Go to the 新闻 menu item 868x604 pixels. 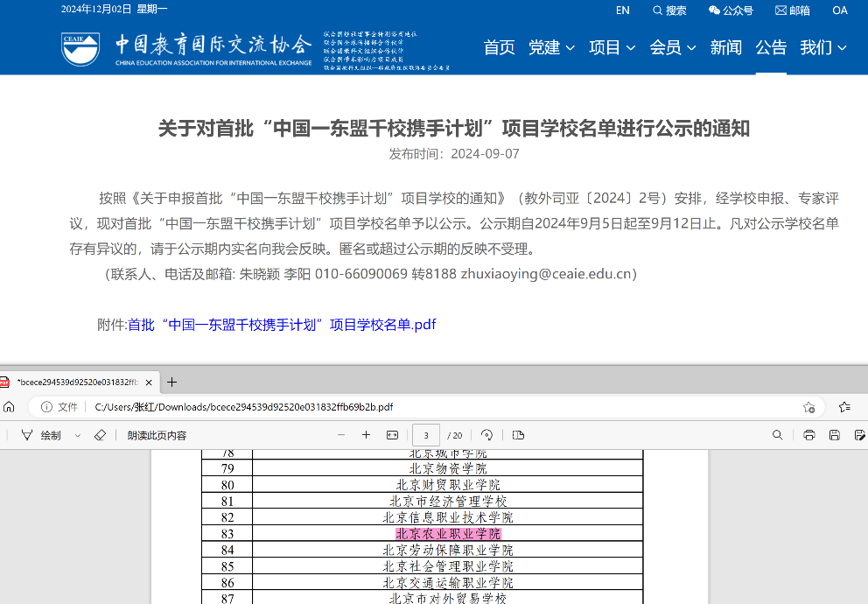[725, 47]
